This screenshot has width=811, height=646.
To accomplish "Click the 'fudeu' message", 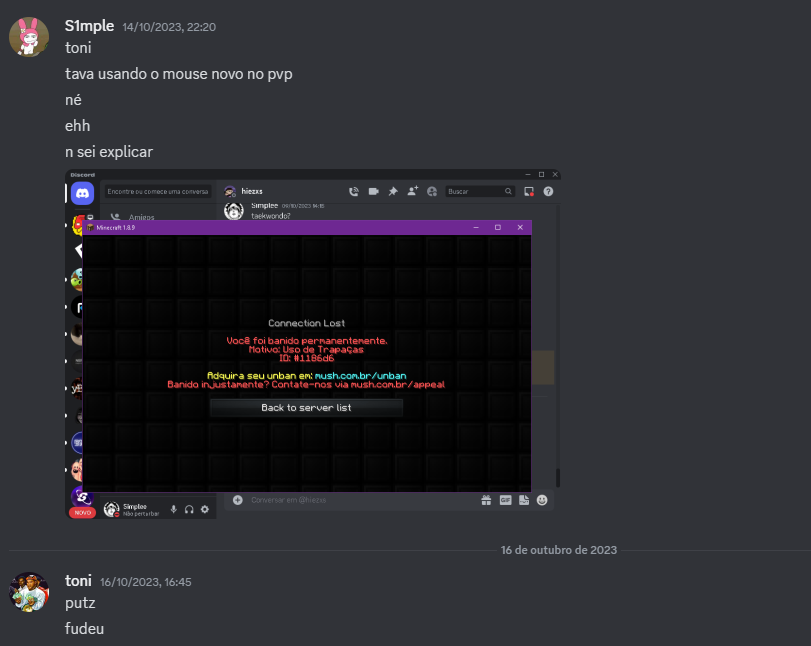I will pos(84,628).
